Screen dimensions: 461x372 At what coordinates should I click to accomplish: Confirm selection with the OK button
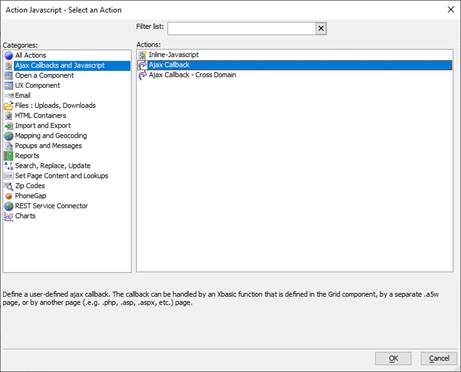point(393,359)
